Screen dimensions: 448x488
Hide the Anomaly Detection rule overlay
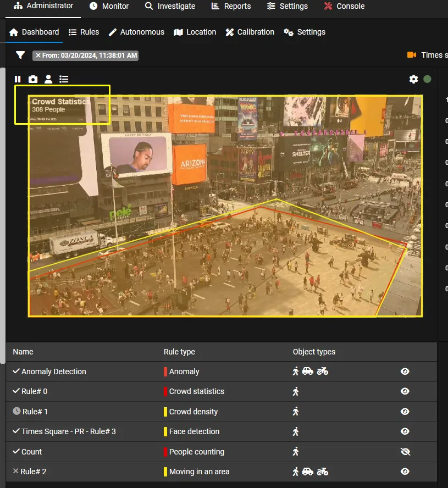(405, 371)
